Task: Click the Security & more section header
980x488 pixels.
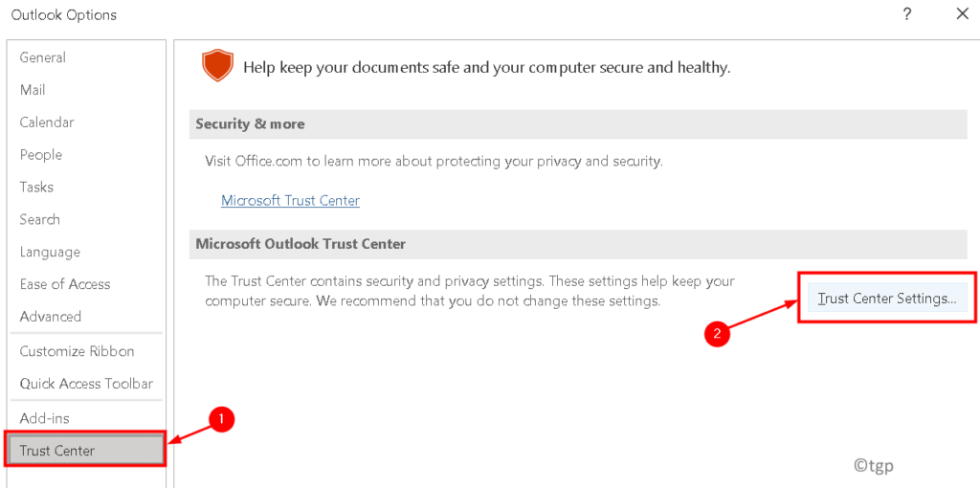Action: tap(251, 124)
